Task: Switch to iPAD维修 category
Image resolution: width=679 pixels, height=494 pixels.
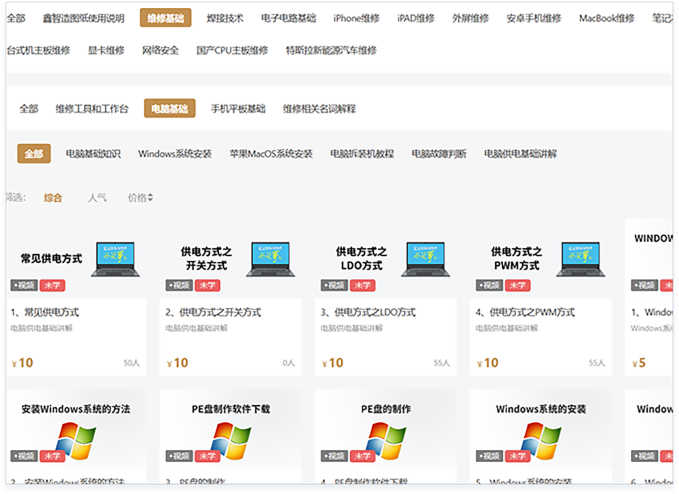Action: (x=416, y=18)
